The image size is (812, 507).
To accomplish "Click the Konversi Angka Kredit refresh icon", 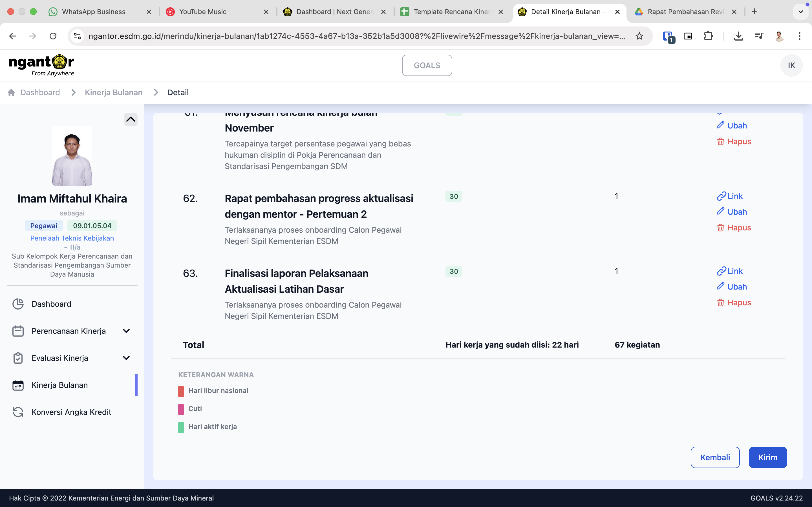I will pos(18,412).
